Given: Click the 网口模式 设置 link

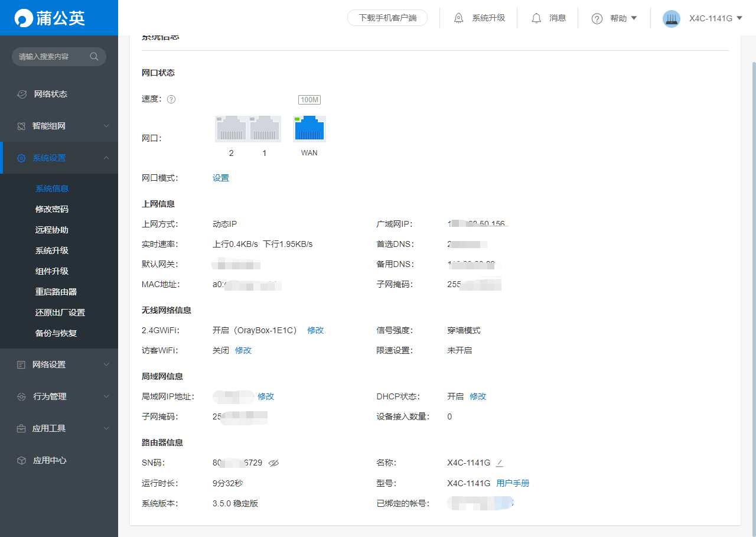Looking at the screenshot, I should [221, 178].
